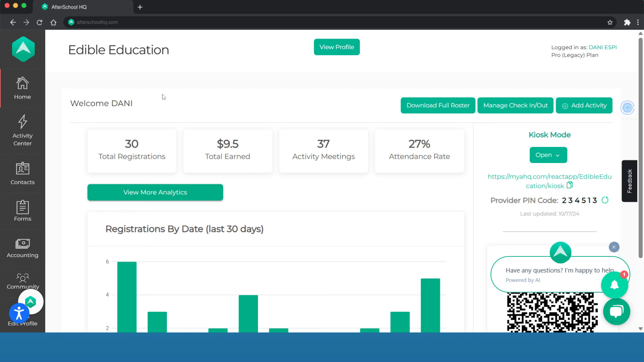Image resolution: width=644 pixels, height=362 pixels.
Task: Click View More Analytics
Action: click(x=155, y=192)
